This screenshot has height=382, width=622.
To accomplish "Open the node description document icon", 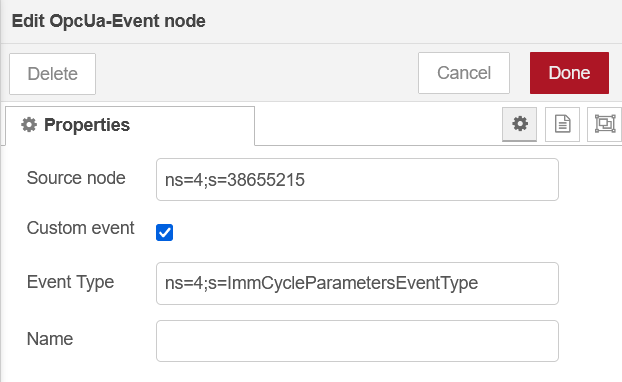I will (562, 124).
